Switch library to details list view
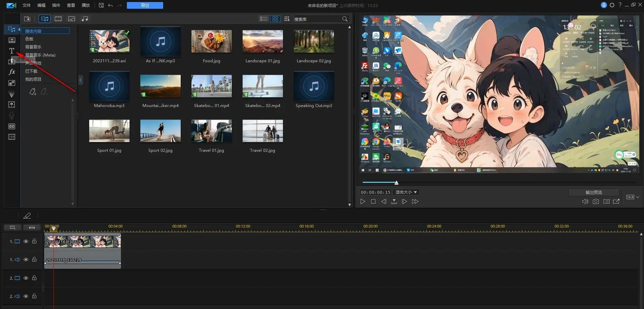Viewport: 644px width, 309px height. click(264, 19)
